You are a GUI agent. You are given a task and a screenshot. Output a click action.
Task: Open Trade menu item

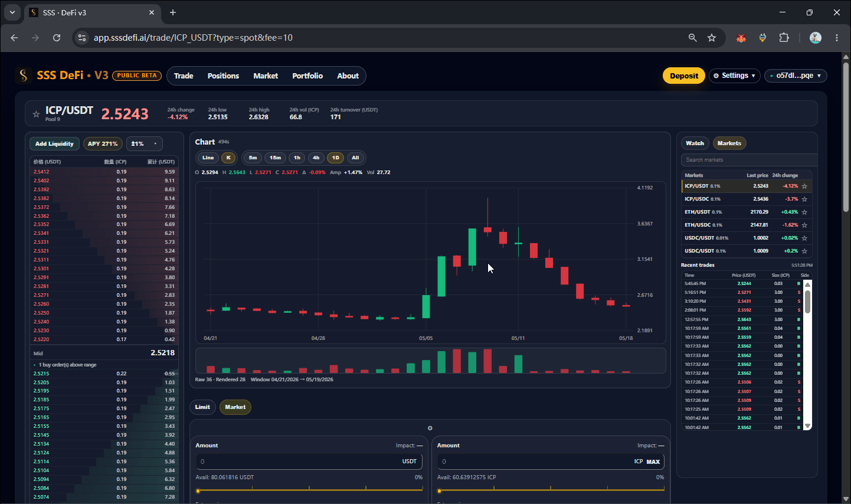click(x=184, y=76)
